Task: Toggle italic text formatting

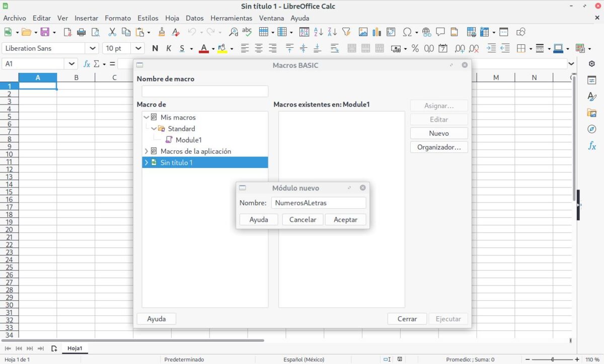Action: [x=169, y=48]
